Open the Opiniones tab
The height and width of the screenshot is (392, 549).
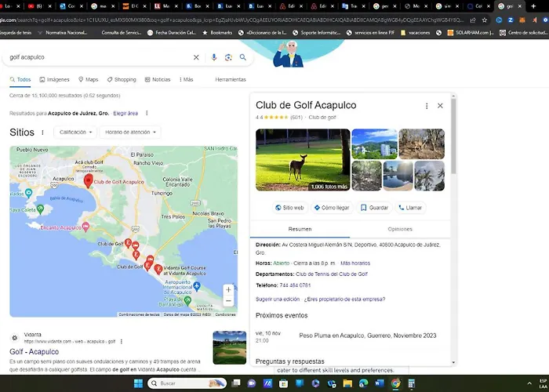[400, 229]
